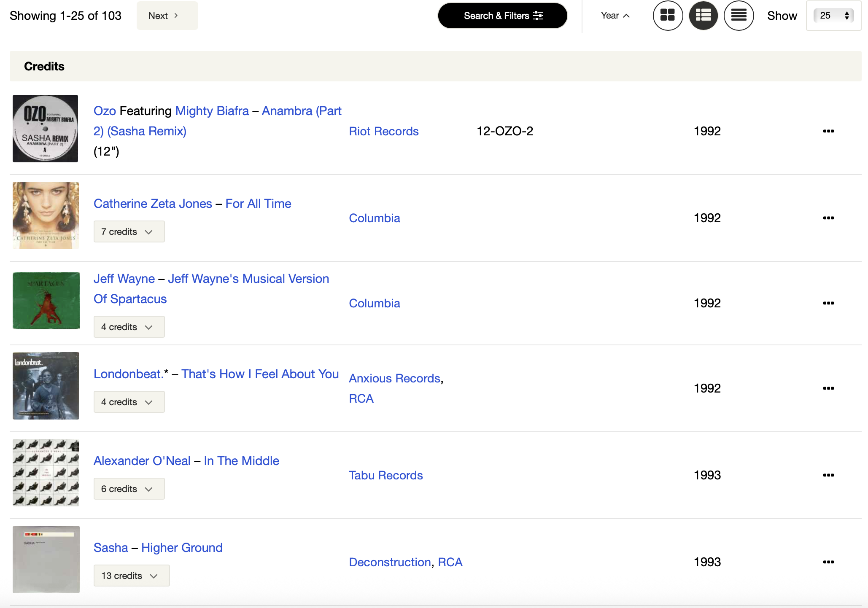The image size is (868, 608).
Task: Open more options for For All Time
Action: coord(828,218)
